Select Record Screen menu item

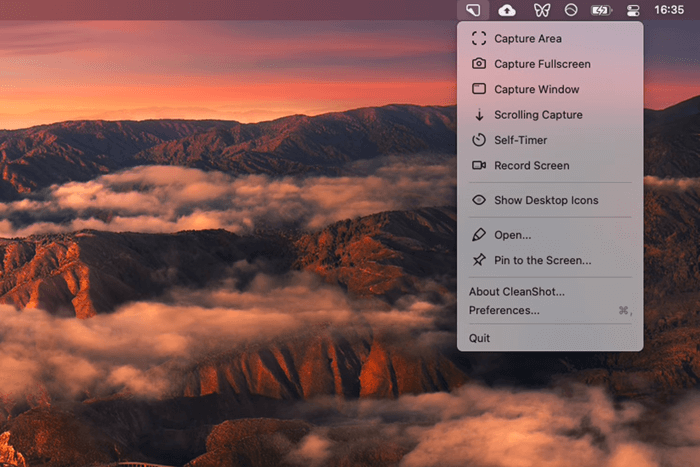[550, 166]
